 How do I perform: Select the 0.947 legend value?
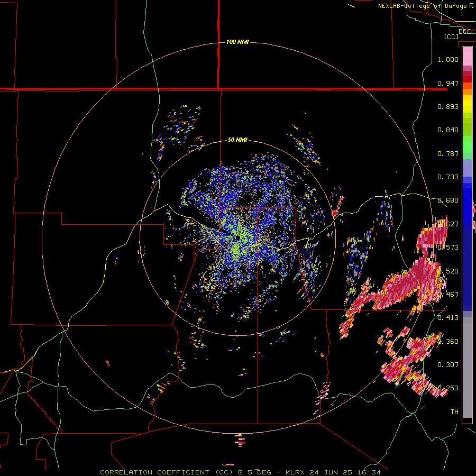tap(448, 83)
